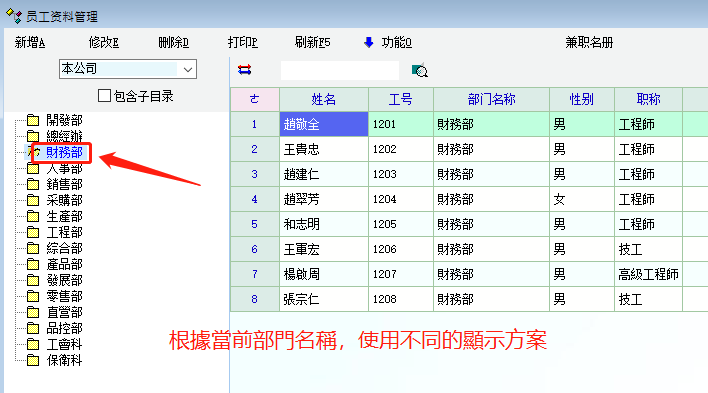Select employee name 趙翠芳
This screenshot has width=708, height=393.
[x=324, y=199]
